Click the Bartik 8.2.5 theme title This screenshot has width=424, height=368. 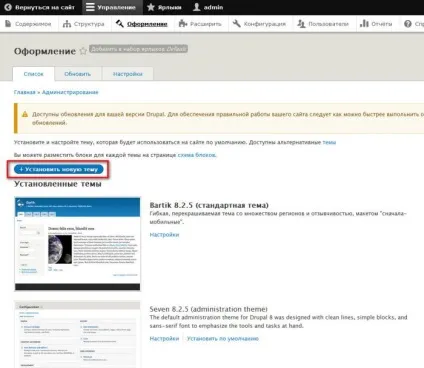click(209, 205)
